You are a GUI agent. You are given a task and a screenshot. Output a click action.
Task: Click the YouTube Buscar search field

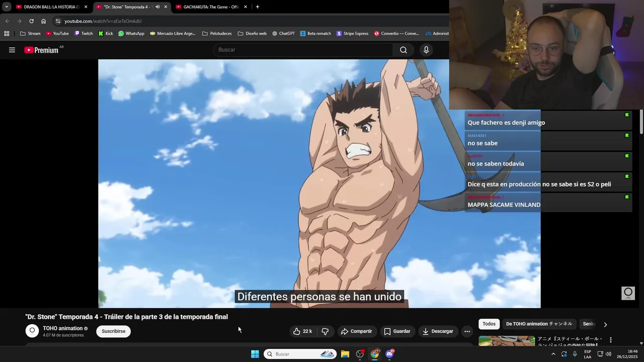point(303,50)
